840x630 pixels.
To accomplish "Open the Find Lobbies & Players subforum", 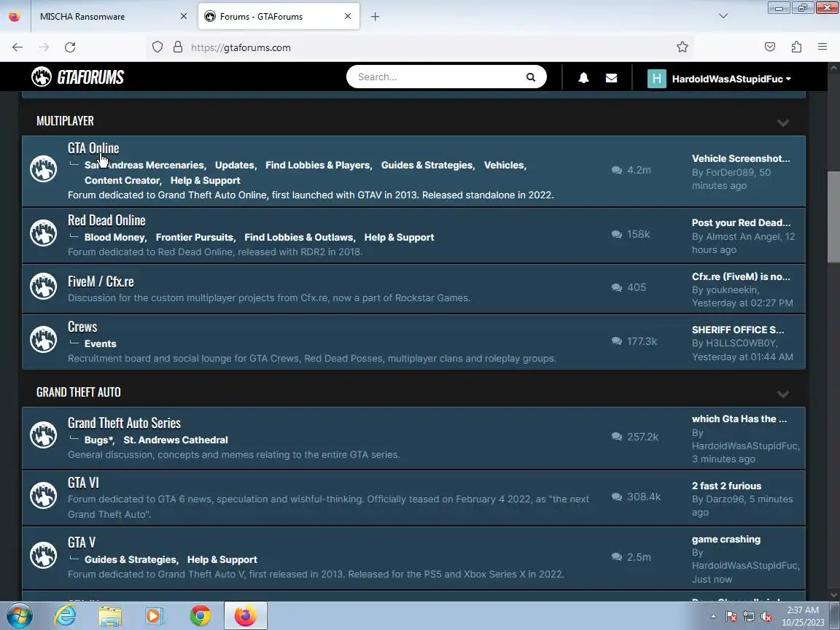I will tap(318, 165).
